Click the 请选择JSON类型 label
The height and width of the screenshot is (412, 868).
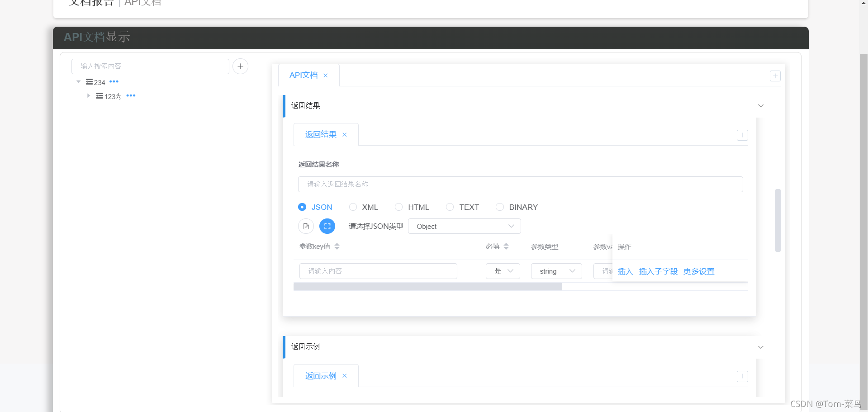coord(376,226)
